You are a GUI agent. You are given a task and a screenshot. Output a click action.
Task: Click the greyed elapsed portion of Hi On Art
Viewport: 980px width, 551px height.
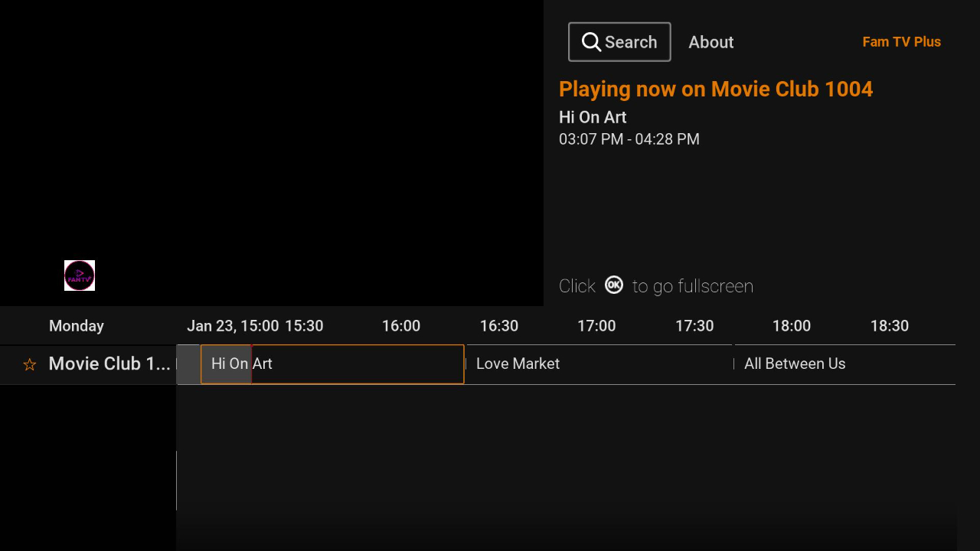click(x=226, y=364)
